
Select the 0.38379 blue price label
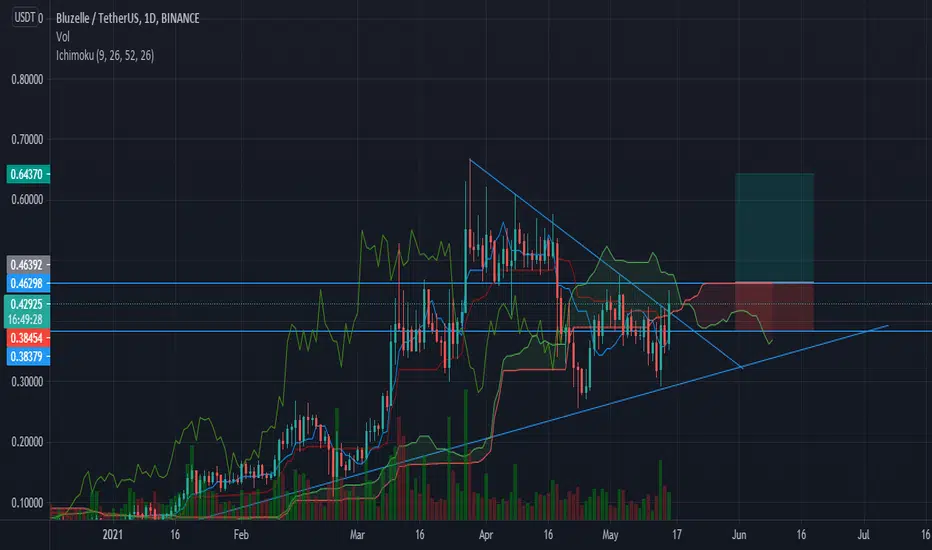(28, 357)
